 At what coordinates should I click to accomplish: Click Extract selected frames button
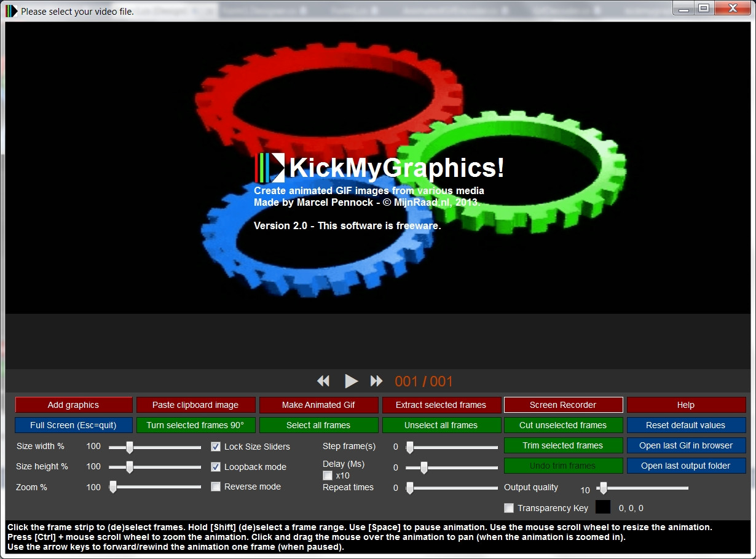(x=441, y=405)
